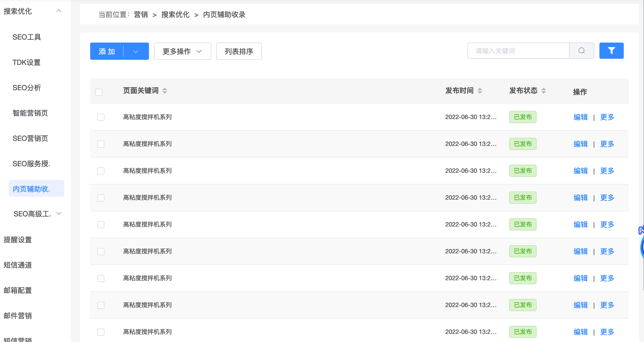Click 编辑 link in the third row

coord(581,171)
